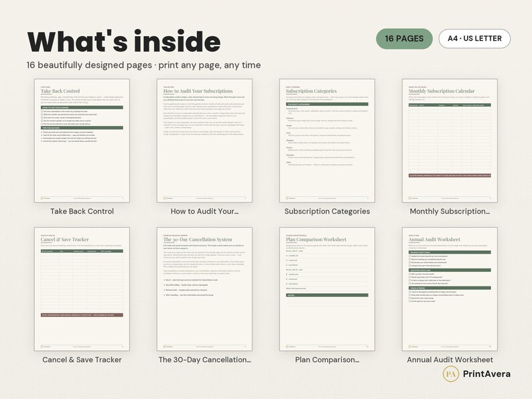Click the "What's inside" heading
The height and width of the screenshot is (399, 532).
[x=124, y=42]
